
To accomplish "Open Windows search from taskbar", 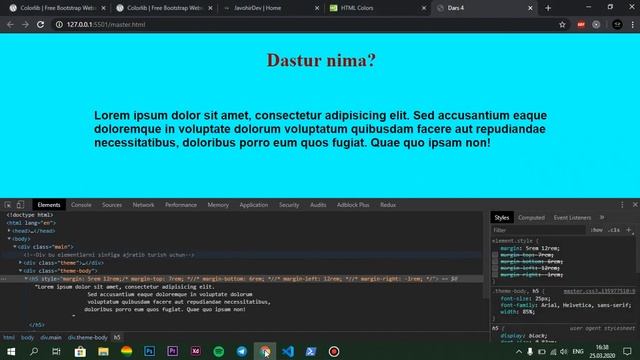I will coord(34,351).
